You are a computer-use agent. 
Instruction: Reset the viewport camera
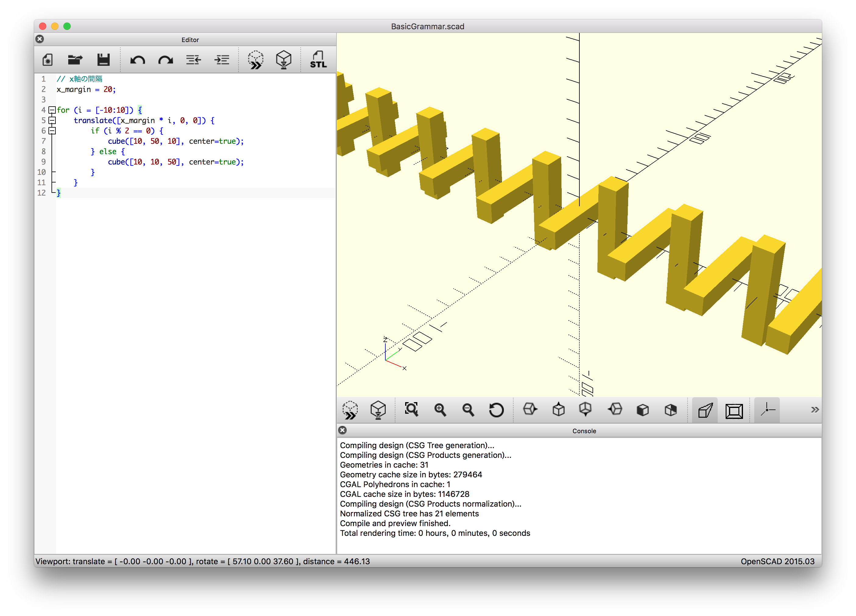coord(496,410)
